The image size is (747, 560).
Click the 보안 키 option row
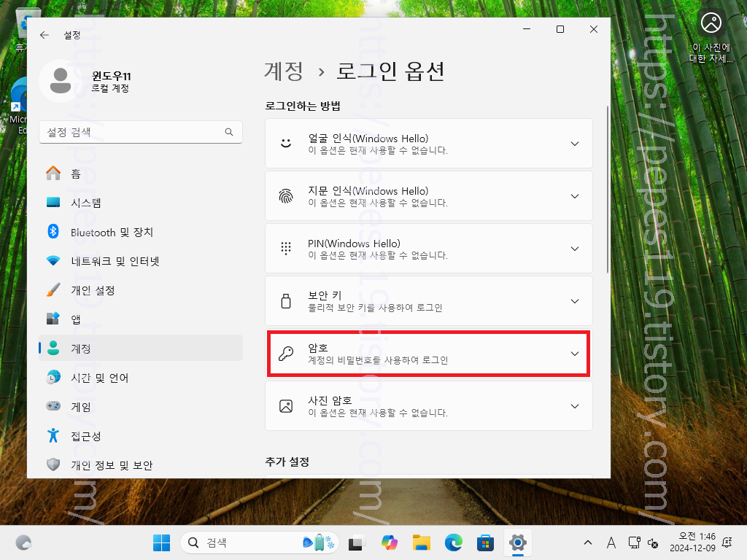tap(429, 301)
